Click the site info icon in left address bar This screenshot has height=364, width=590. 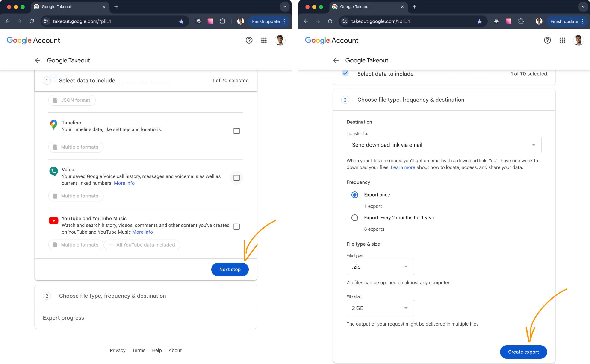click(46, 21)
